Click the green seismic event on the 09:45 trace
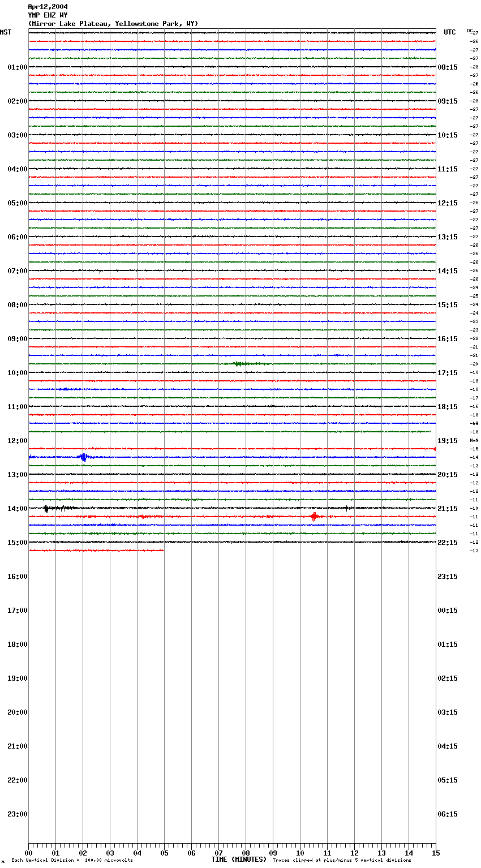481x868 pixels. point(242,363)
